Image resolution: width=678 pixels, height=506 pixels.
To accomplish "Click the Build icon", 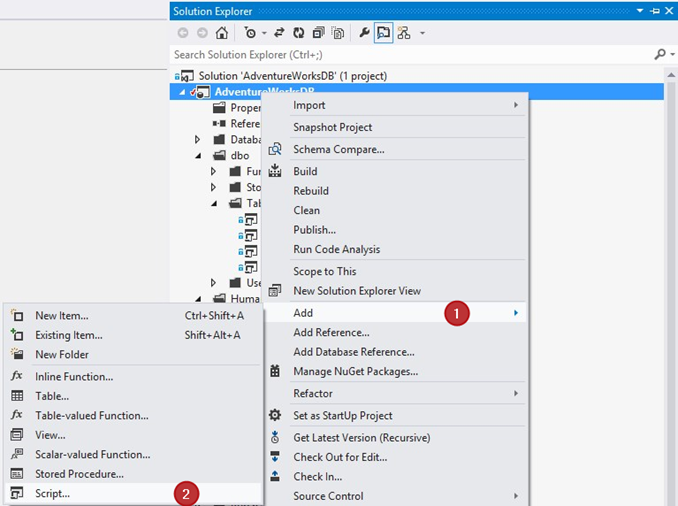I will click(x=275, y=171).
